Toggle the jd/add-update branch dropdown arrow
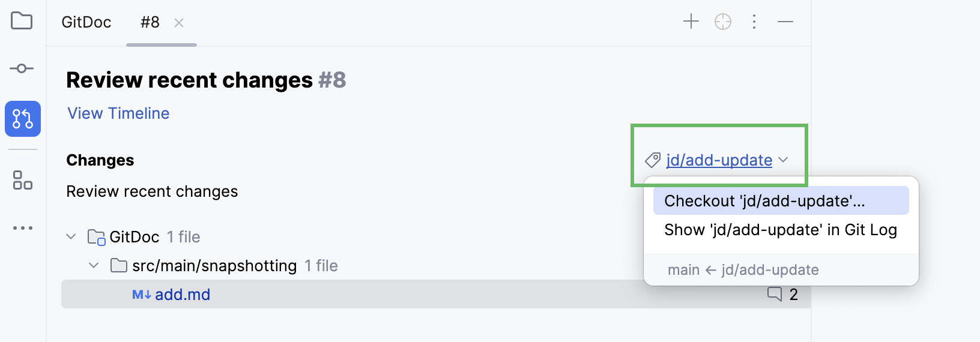Viewport: 980px width, 342px height. 783,160
